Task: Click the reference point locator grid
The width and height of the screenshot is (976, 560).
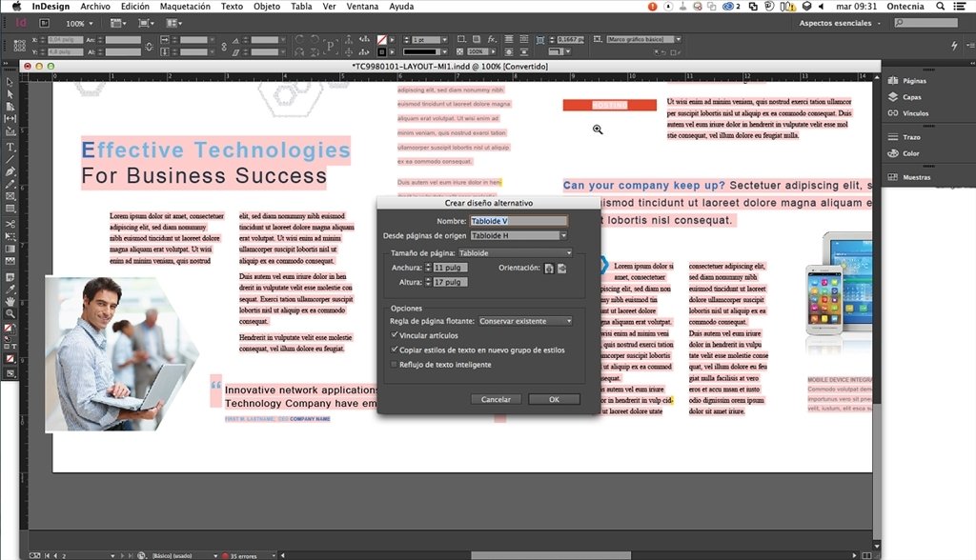Action: (19, 46)
